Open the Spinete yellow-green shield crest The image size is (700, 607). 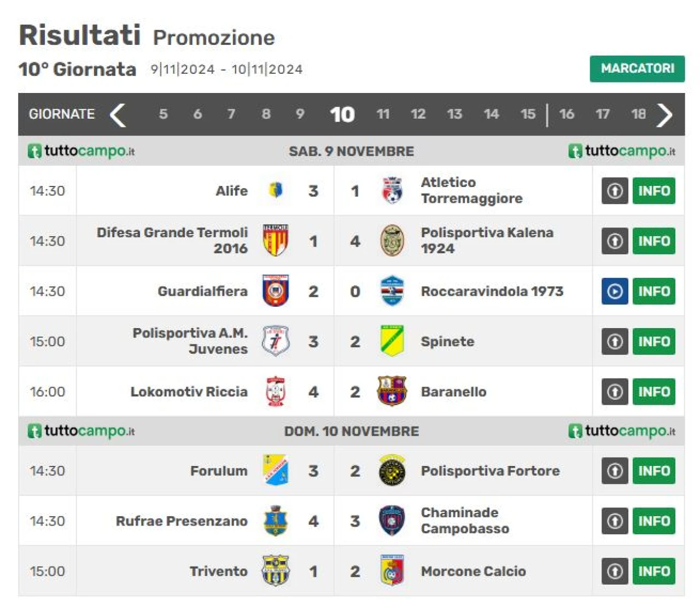point(392,341)
